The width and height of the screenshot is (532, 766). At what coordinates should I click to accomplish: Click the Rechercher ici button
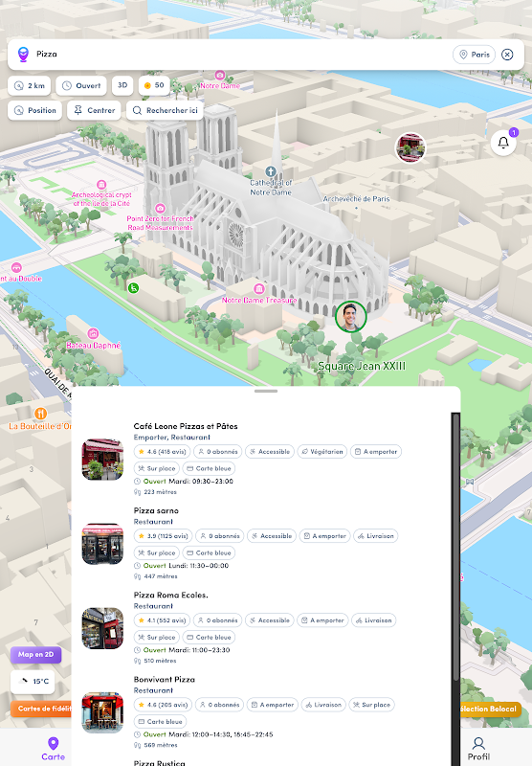165,110
